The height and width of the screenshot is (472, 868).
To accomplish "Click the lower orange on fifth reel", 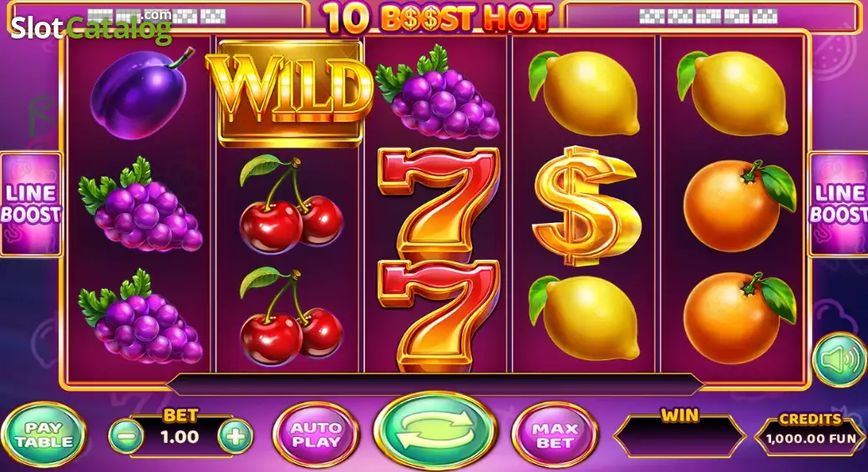I will pos(739,317).
